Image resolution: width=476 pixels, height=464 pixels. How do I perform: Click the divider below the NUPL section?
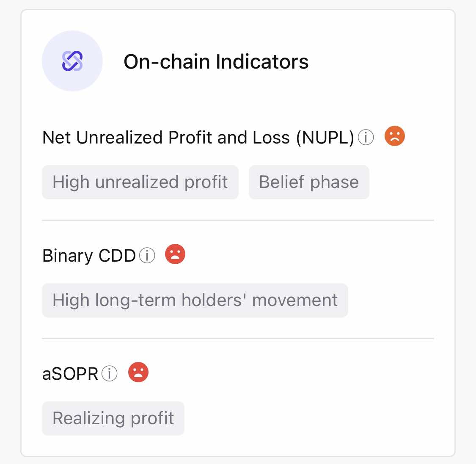click(238, 221)
